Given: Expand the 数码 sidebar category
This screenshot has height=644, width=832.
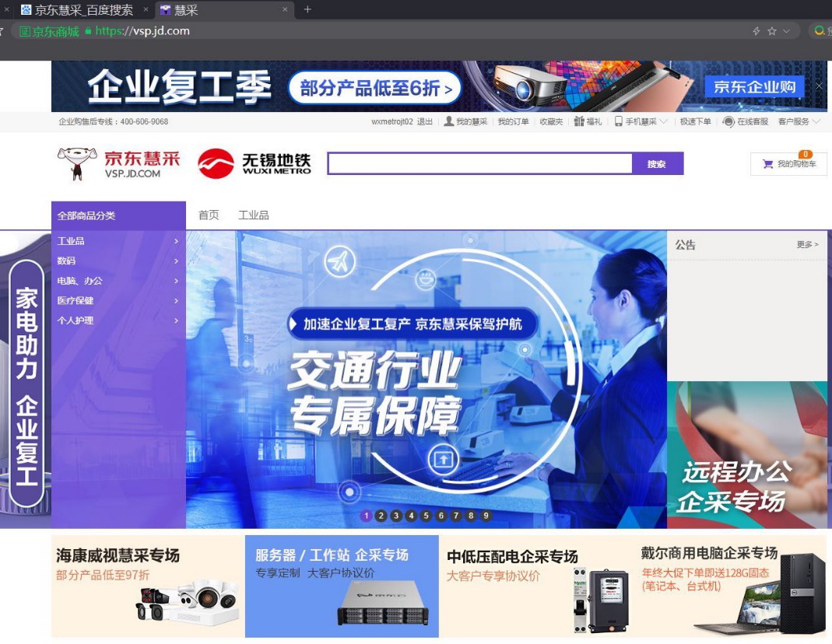Looking at the screenshot, I should (118, 261).
